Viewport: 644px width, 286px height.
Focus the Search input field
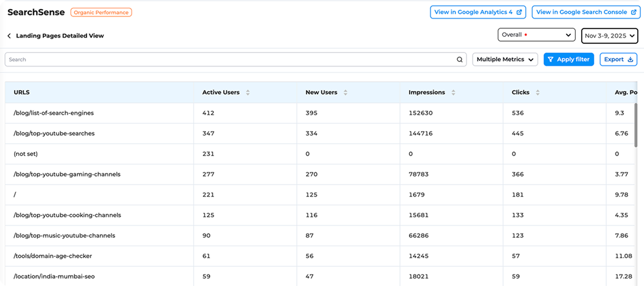[x=229, y=60]
